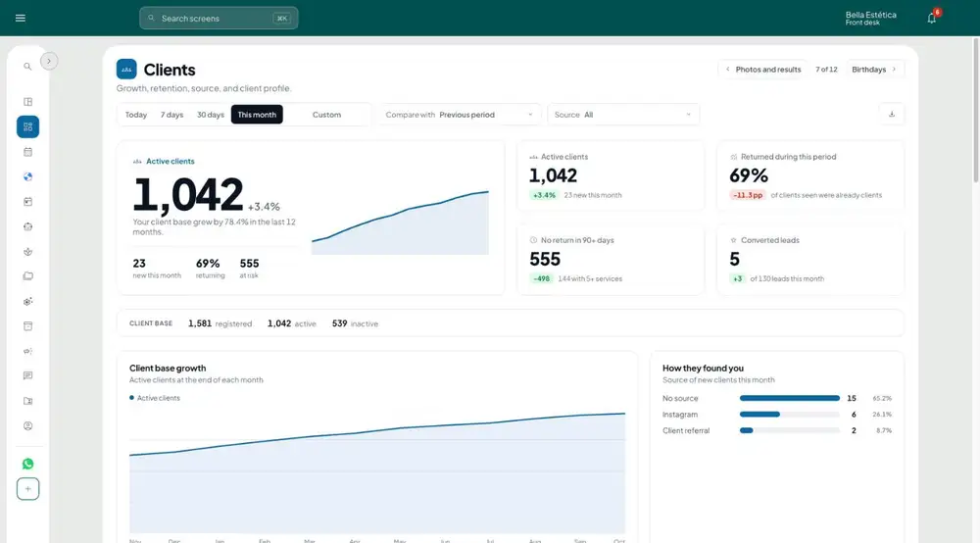The image size is (980, 543).
Task: Click the +3.4% green badge
Action: (x=544, y=195)
